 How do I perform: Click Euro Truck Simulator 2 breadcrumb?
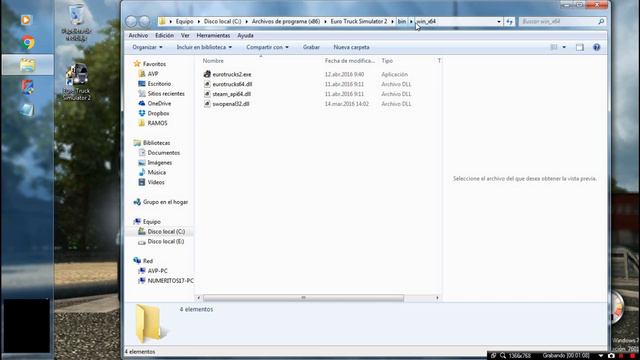pyautogui.click(x=359, y=21)
